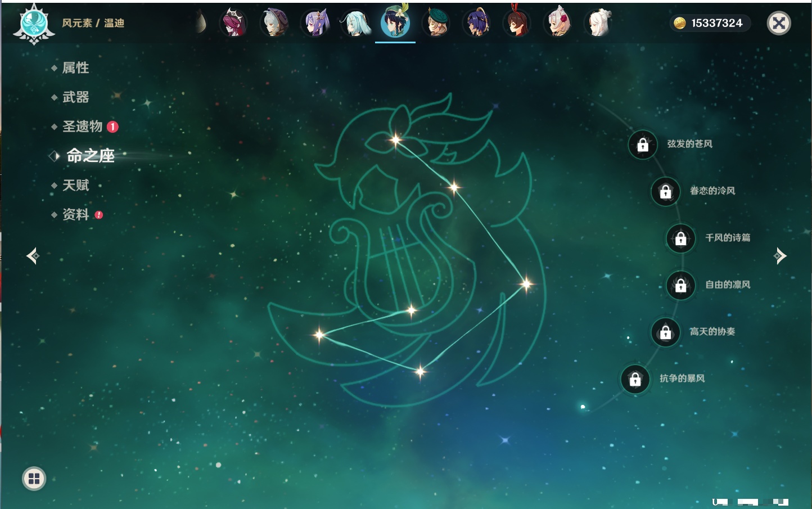
Task: Switch to Amber's avatar with red ribbon
Action: click(517, 24)
